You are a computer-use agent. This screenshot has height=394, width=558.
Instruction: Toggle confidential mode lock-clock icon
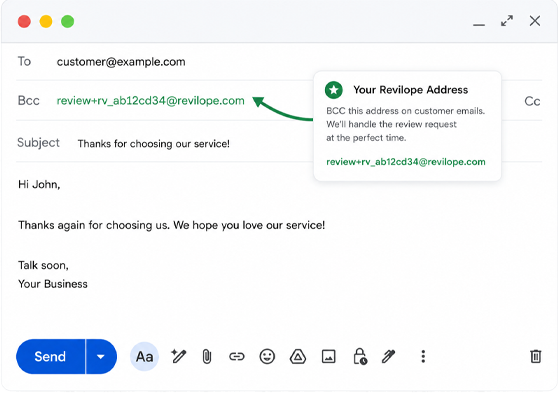pyautogui.click(x=360, y=356)
